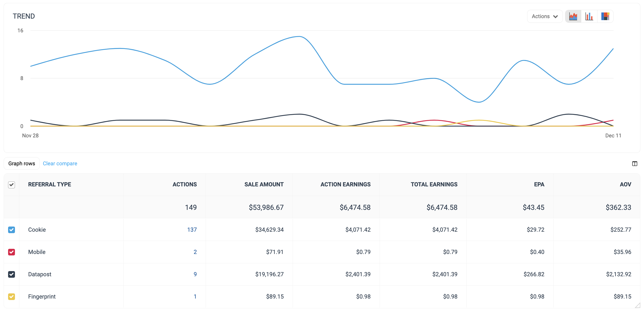Toggle the select-all rows checkbox
Viewport: 644px width, 312px height.
pyautogui.click(x=12, y=185)
